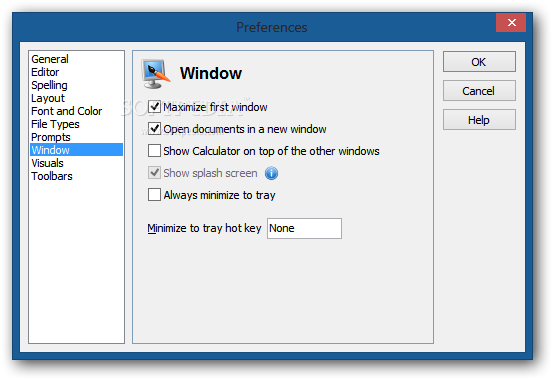Select the highlighted Window category
This screenshot has width=553, height=380.
click(x=77, y=150)
